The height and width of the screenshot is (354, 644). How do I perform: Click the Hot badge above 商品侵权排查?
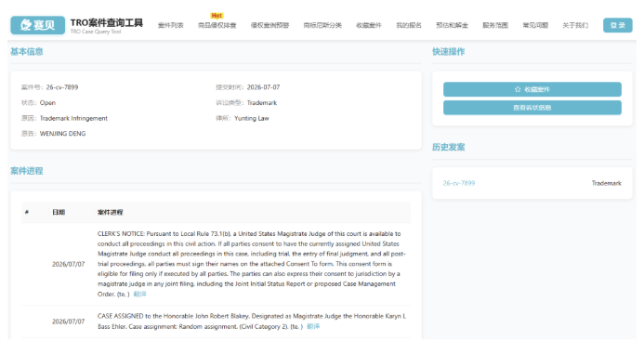pyautogui.click(x=217, y=16)
